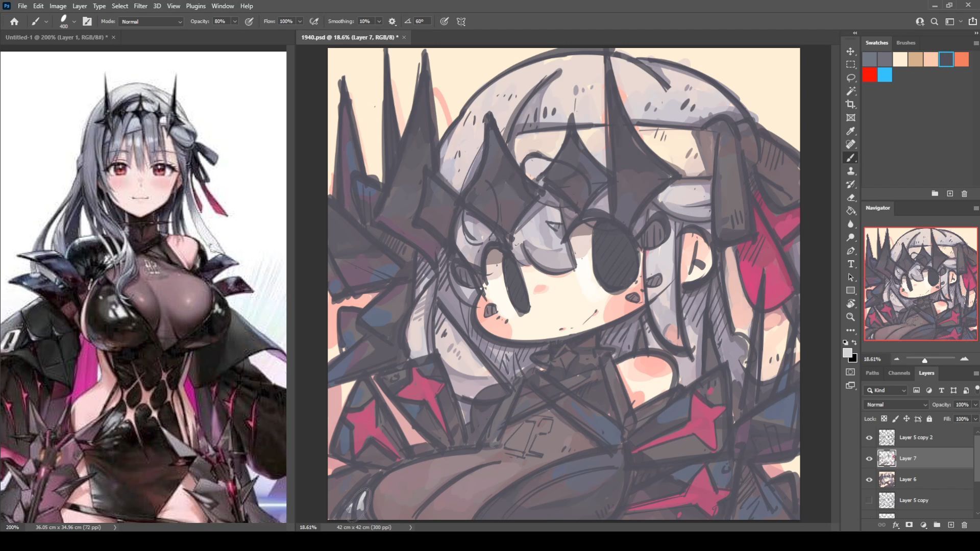Toggle pressure for opacity button
Viewport: 980px width, 551px height.
pyautogui.click(x=249, y=21)
